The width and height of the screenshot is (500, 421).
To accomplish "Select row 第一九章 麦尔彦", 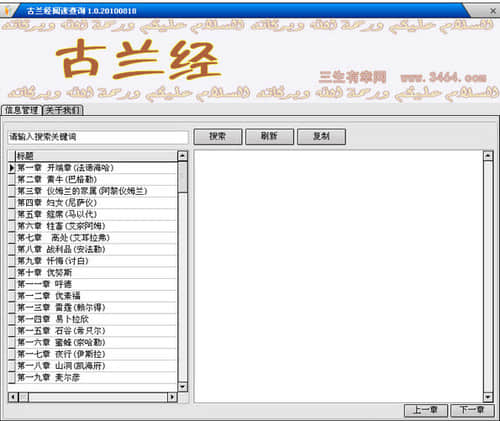I will (x=96, y=378).
